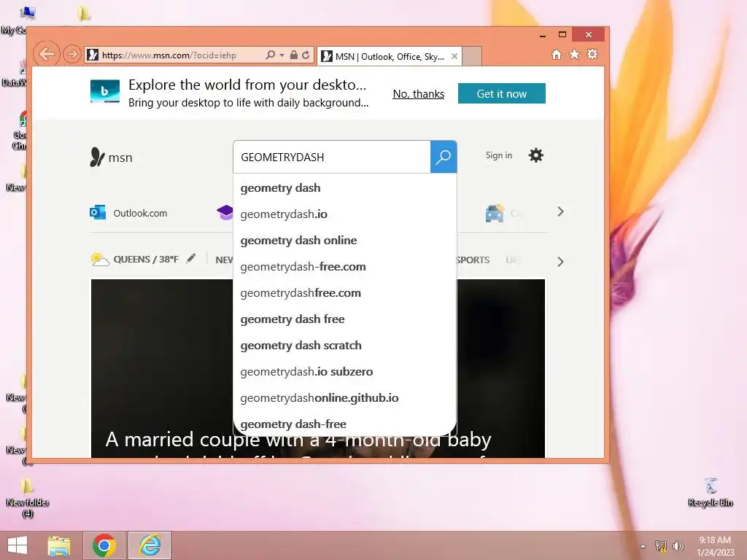
Task: Select suggestion geometrydashfree.com
Action: pyautogui.click(x=345, y=293)
